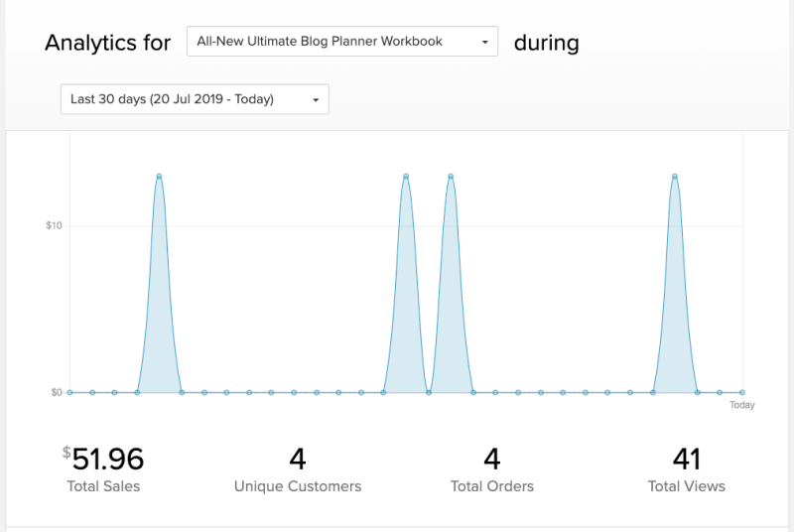Click the Unique Customers count
Screen dimensions: 794x532
point(298,460)
